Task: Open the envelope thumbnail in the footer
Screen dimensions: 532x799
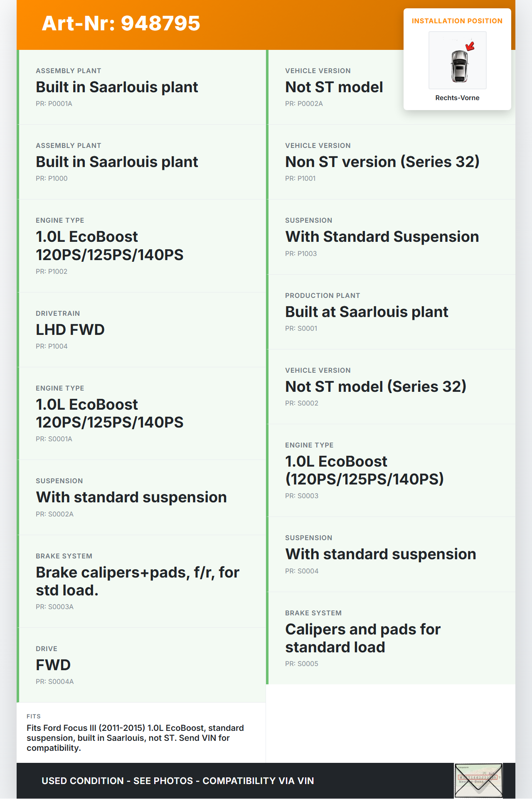Action: click(x=478, y=780)
